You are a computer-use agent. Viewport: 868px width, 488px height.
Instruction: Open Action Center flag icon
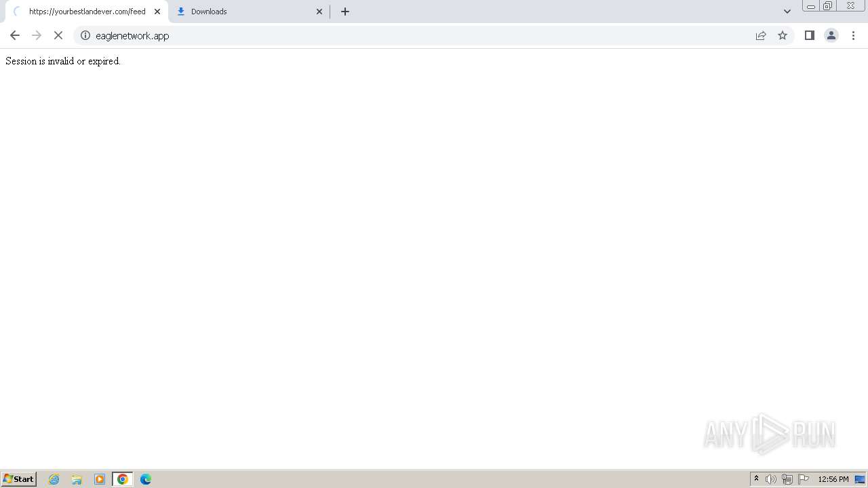click(x=804, y=479)
